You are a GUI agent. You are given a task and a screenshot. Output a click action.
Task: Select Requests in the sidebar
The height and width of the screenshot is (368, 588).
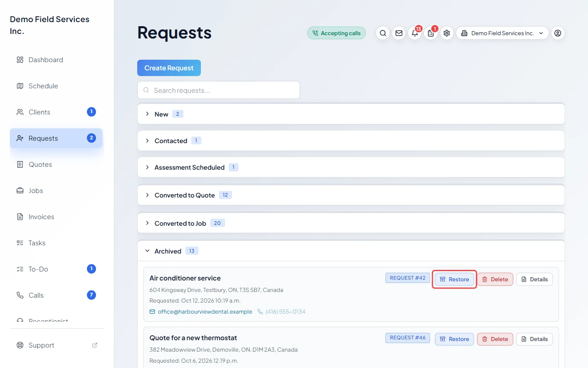pos(56,138)
